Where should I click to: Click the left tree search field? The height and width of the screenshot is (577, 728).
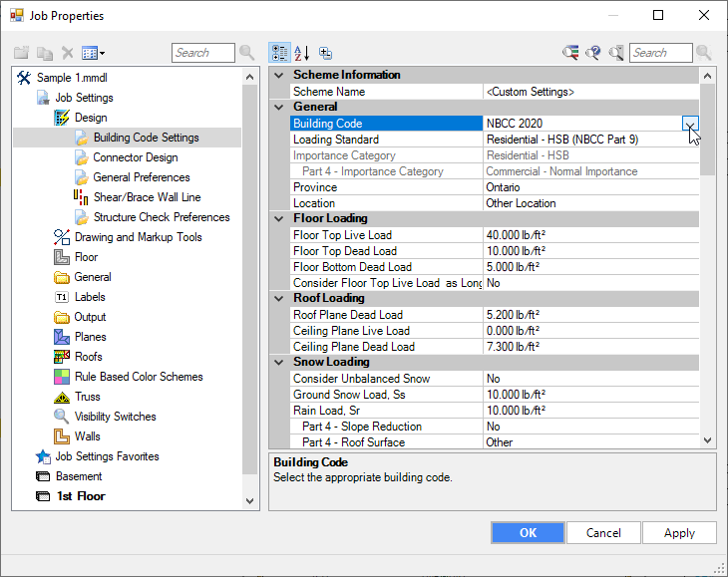coord(202,53)
